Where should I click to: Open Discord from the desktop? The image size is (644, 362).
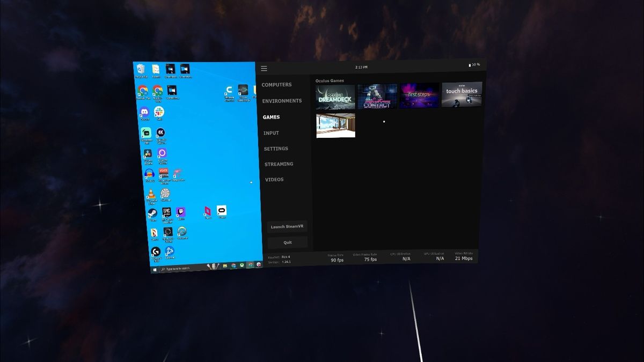coord(145,112)
